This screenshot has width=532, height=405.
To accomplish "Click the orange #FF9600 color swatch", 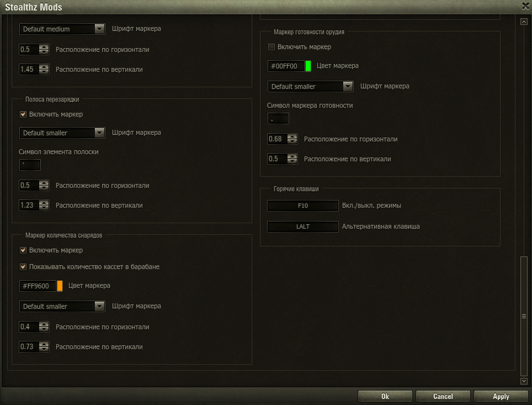I will tap(60, 286).
